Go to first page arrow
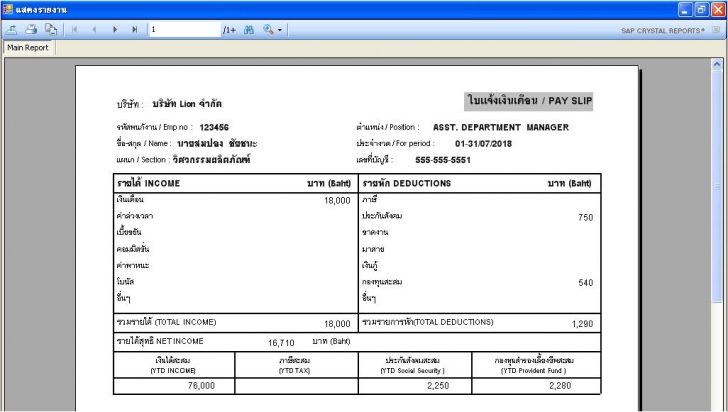The height and width of the screenshot is (412, 728). pos(74,30)
